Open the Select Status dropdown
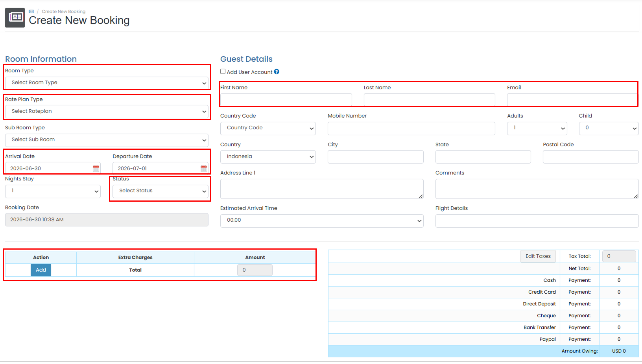The height and width of the screenshot is (364, 642). 160,191
